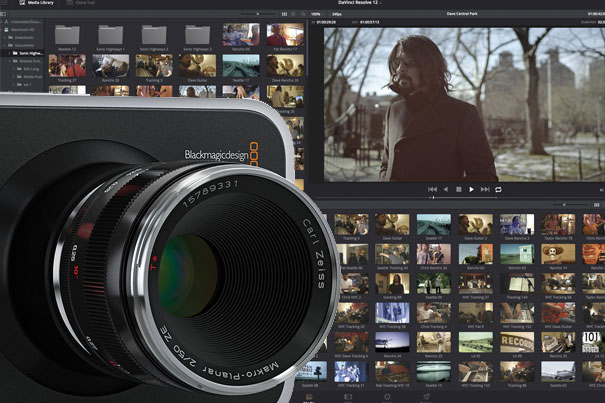The width and height of the screenshot is (605, 403).
Task: Toggle the sidebar panel icon at top-left
Action: pos(3,14)
